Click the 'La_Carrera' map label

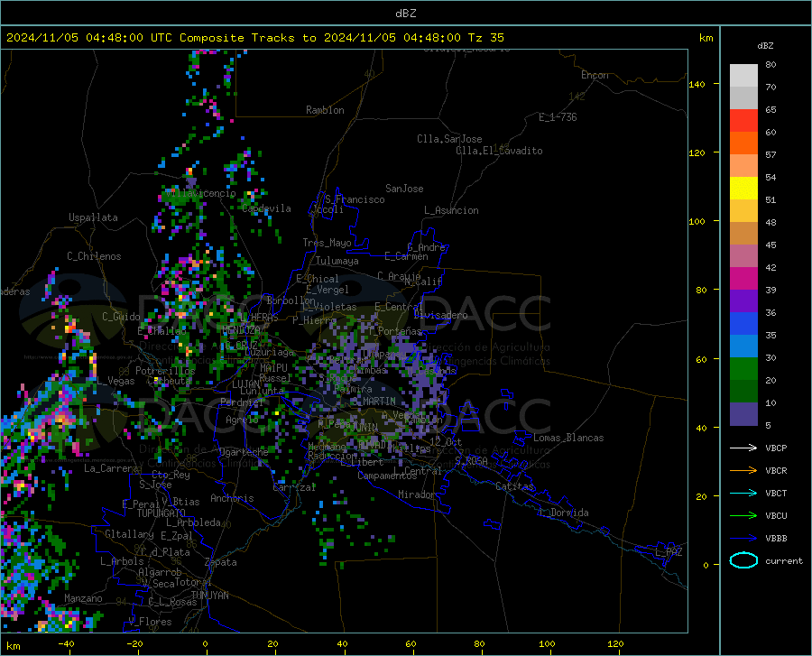tap(111, 468)
